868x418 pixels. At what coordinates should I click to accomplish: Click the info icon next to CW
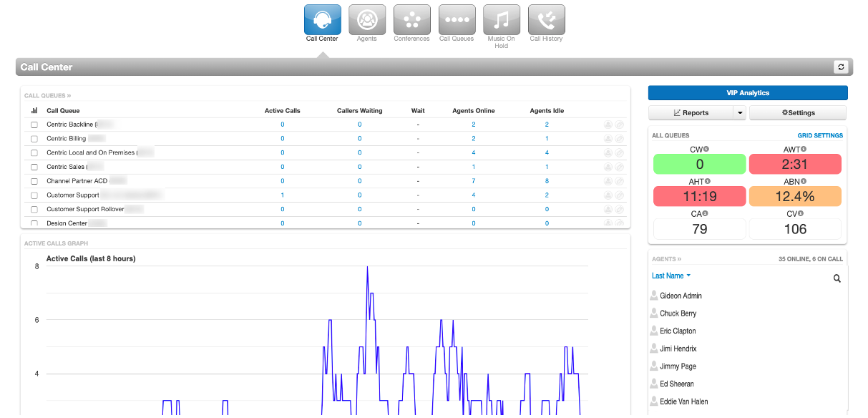click(x=706, y=149)
